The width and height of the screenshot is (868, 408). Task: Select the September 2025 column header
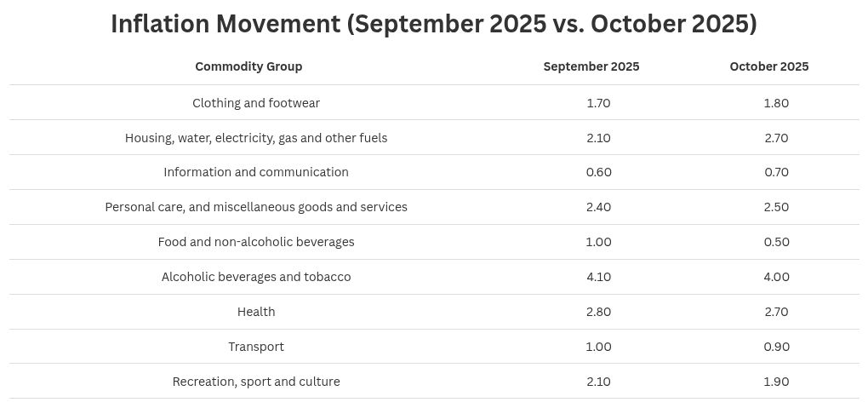[x=591, y=66]
